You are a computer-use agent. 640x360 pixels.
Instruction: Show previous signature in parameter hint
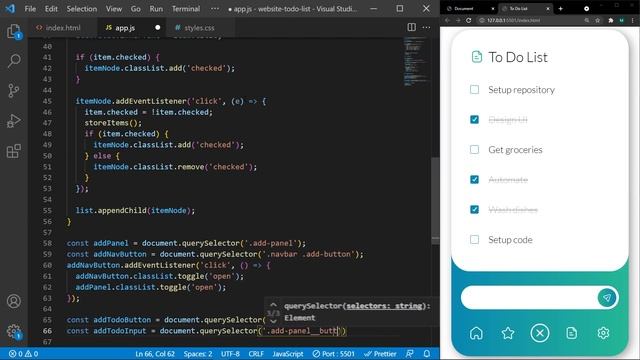pyautogui.click(x=273, y=305)
